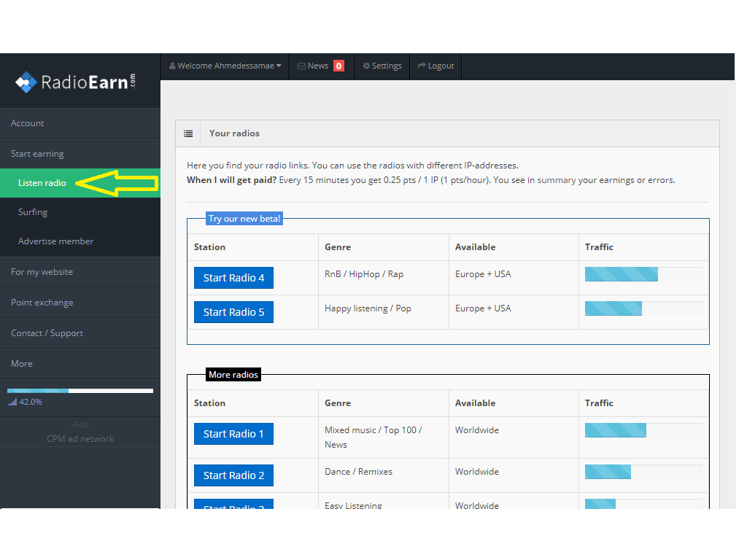Click the red news count badge
Image resolution: width=747 pixels, height=560 pixels.
tap(338, 66)
